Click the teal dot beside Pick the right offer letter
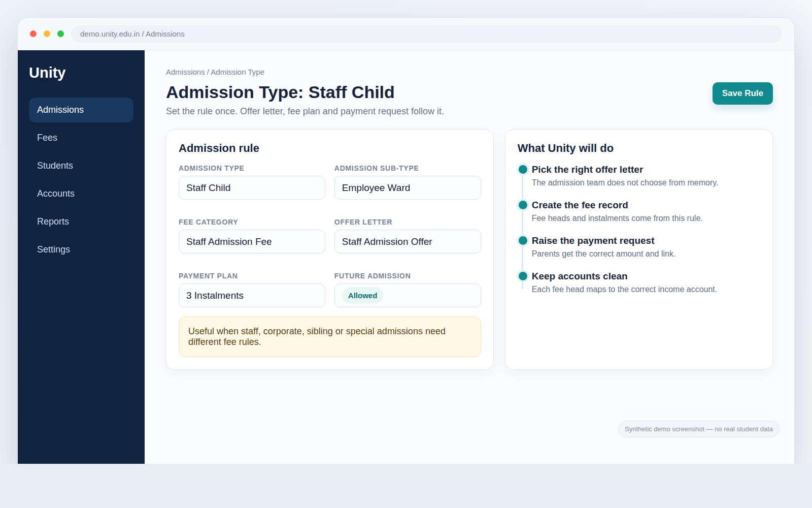Screen dimensions: 812x508 click(x=523, y=170)
